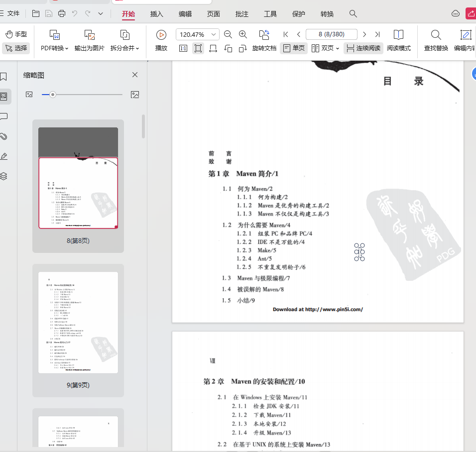Open the bookmarks sidebar panel icon
Viewport: 476px width, 452px height.
tap(4, 77)
